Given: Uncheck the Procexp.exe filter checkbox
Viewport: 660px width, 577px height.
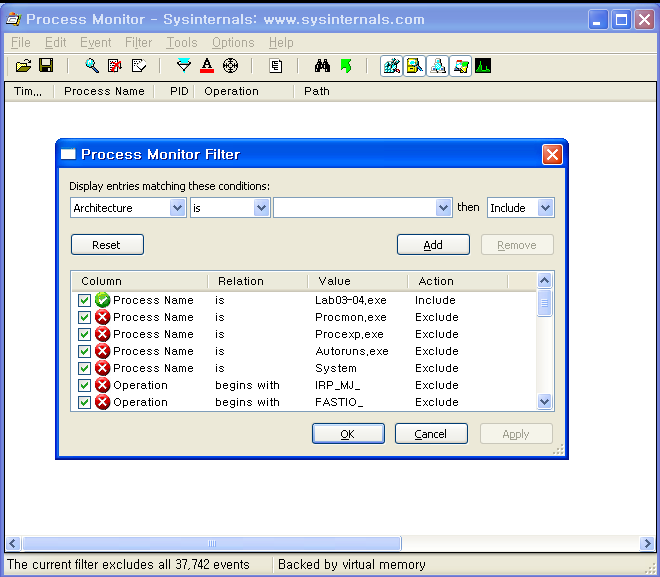Looking at the screenshot, I should (84, 335).
